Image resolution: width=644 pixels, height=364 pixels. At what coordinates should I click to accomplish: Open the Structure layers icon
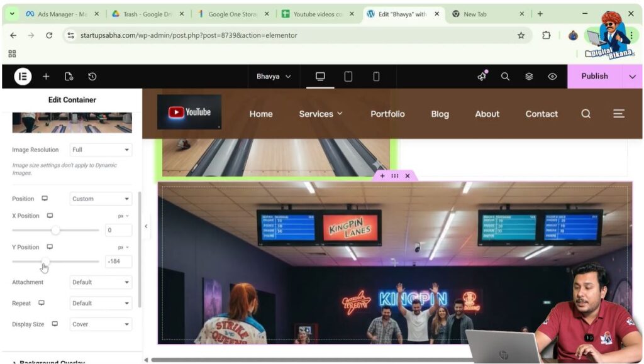click(x=529, y=76)
